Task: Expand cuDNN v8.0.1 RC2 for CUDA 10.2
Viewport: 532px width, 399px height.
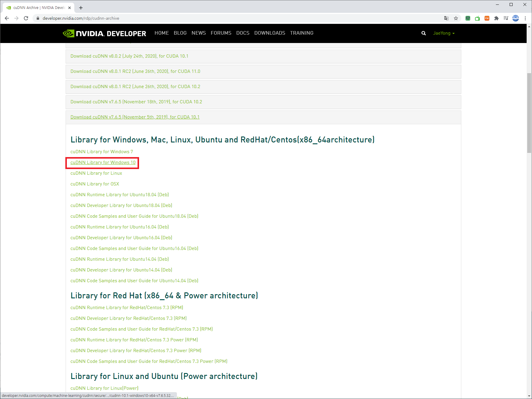Action: [x=263, y=87]
